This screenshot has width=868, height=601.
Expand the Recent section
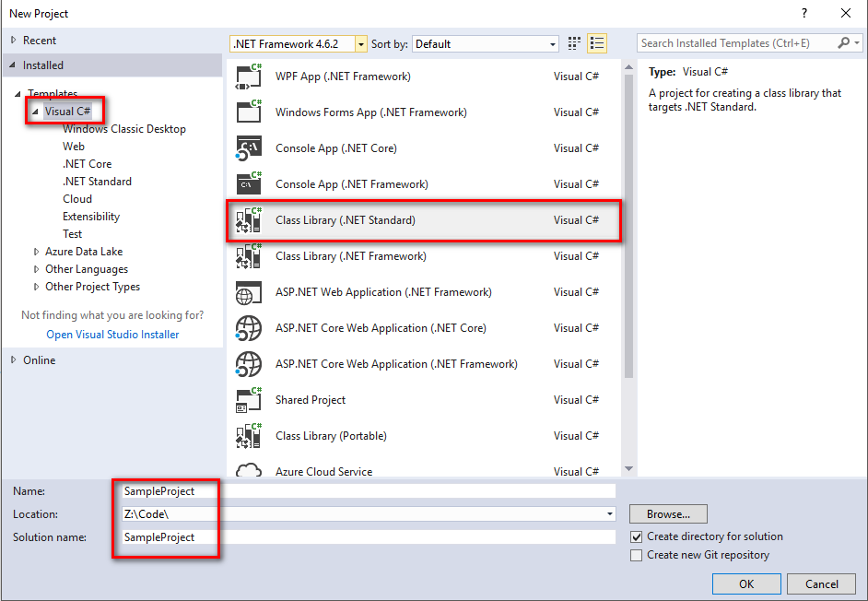click(x=14, y=40)
